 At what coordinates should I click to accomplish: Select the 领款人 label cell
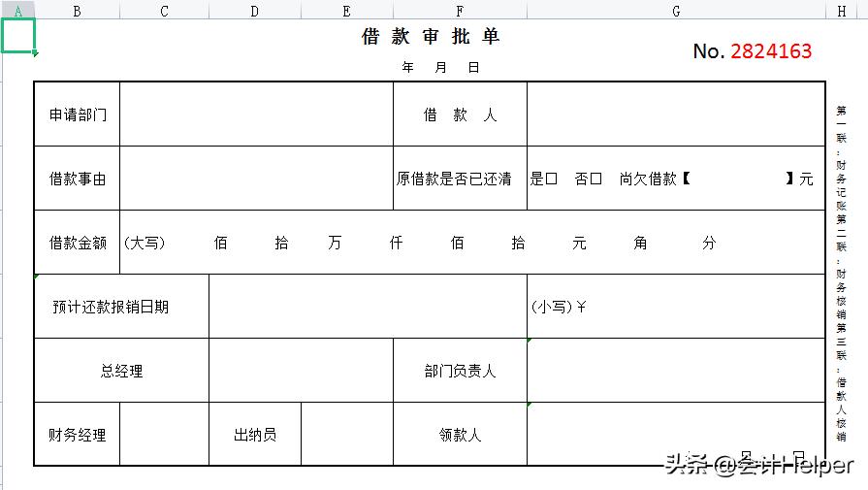[x=460, y=434]
